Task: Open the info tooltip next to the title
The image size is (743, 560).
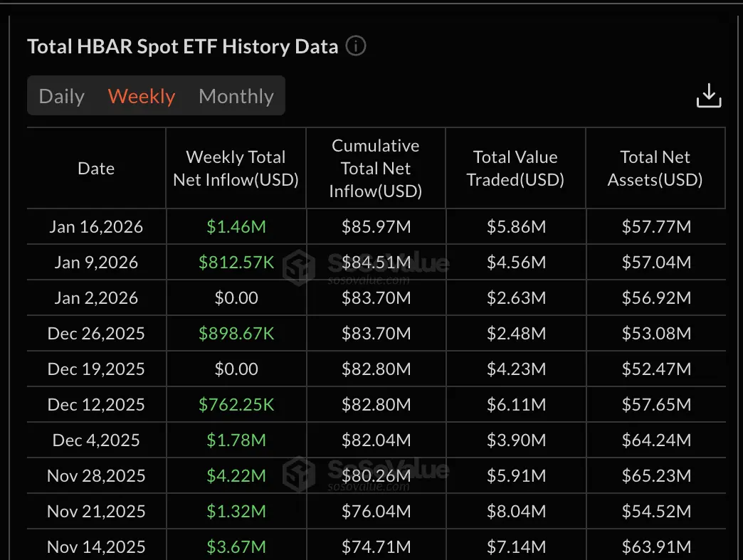Action: [354, 46]
